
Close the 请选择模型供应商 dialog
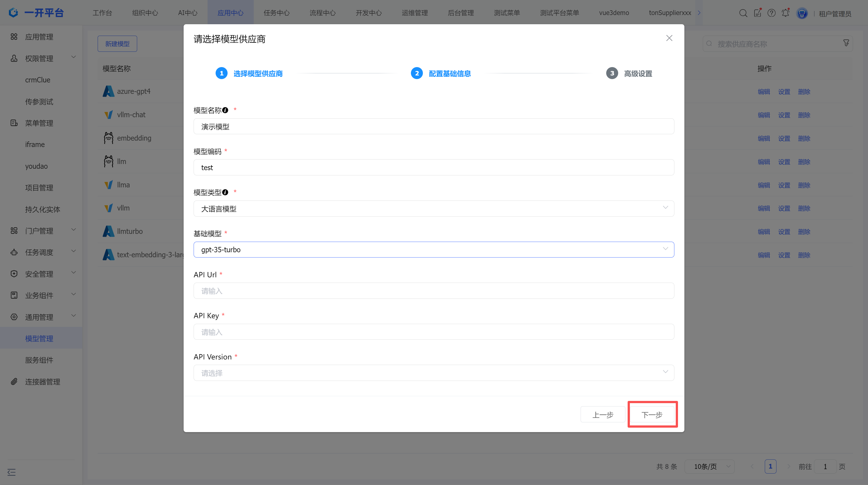669,38
